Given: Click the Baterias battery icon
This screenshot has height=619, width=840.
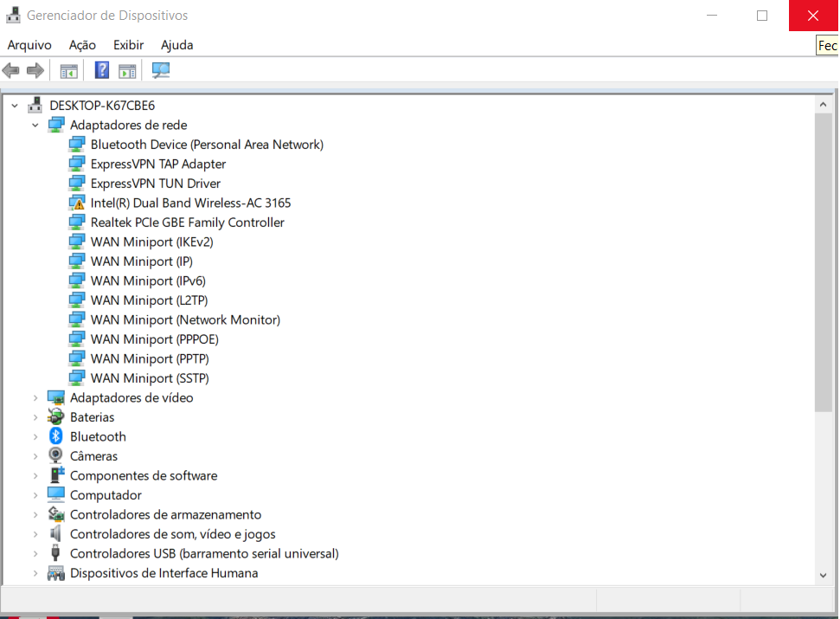Looking at the screenshot, I should (55, 417).
